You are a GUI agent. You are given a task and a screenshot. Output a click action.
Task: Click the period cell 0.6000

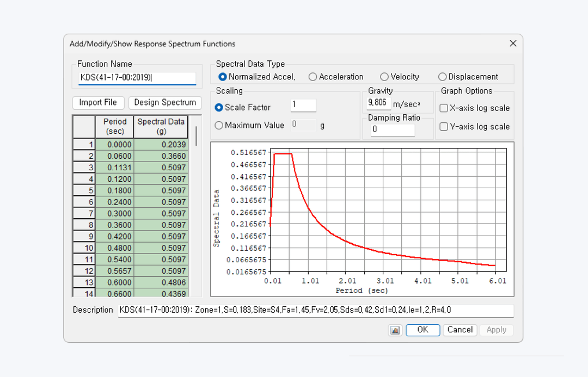pos(115,282)
